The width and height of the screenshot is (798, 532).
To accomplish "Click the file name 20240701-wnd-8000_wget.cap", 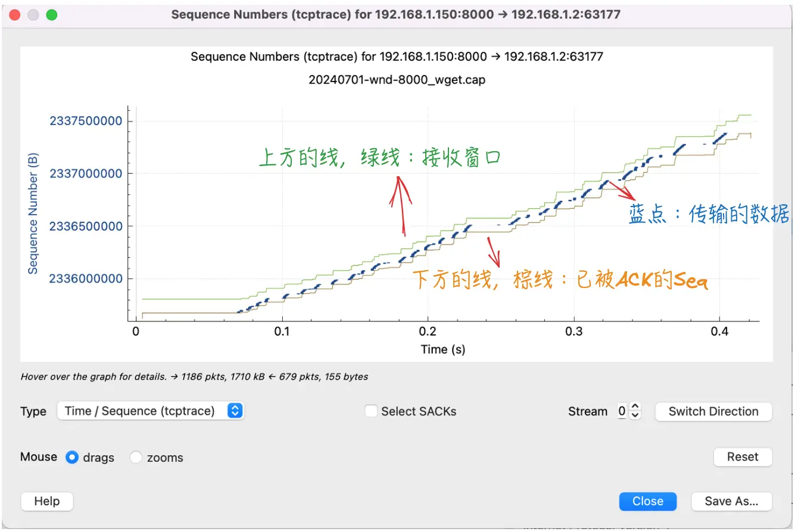I will [397, 79].
